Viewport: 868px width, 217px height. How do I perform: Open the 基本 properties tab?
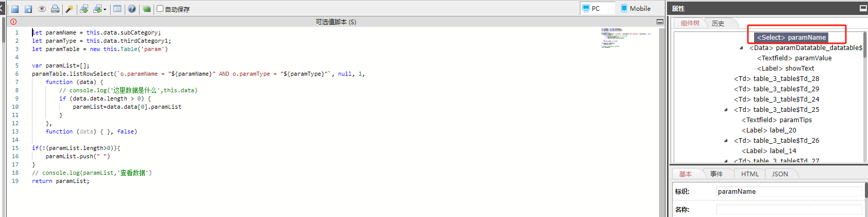686,174
